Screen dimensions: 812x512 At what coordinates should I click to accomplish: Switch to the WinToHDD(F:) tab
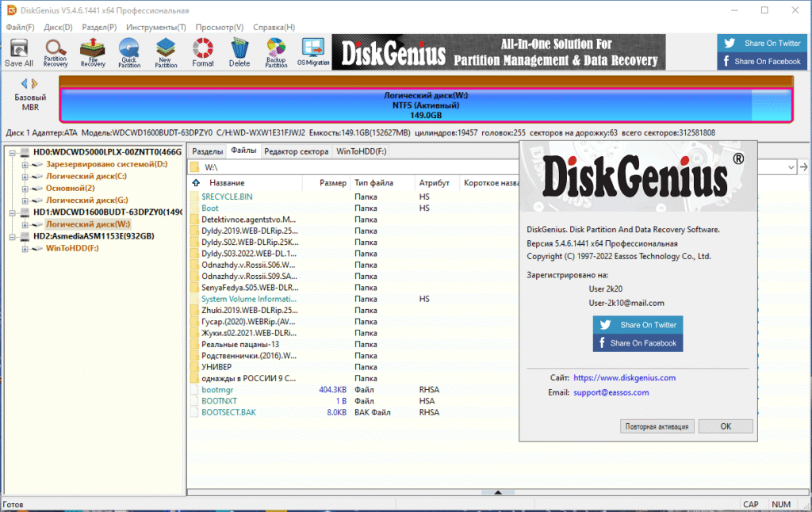tap(362, 151)
